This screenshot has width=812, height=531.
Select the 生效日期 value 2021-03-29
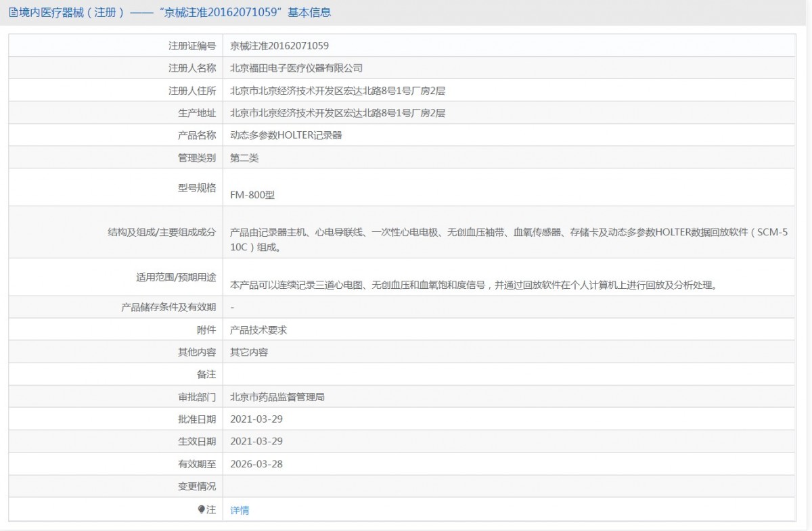coord(256,442)
